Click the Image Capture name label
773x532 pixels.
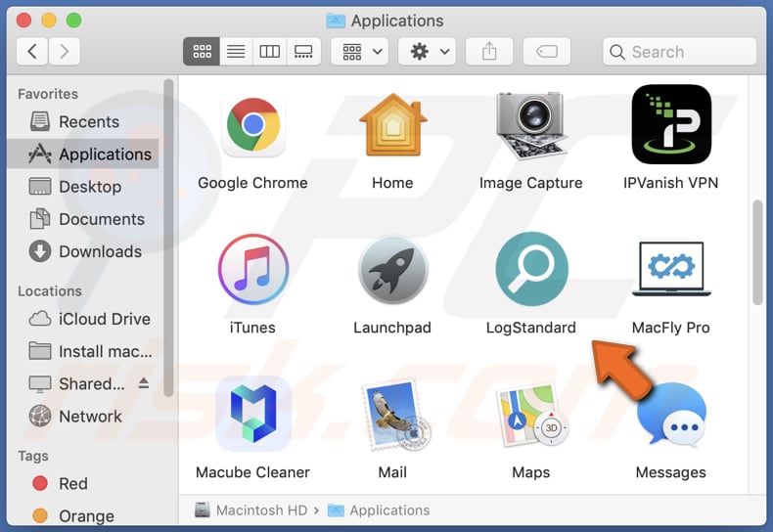click(x=531, y=183)
